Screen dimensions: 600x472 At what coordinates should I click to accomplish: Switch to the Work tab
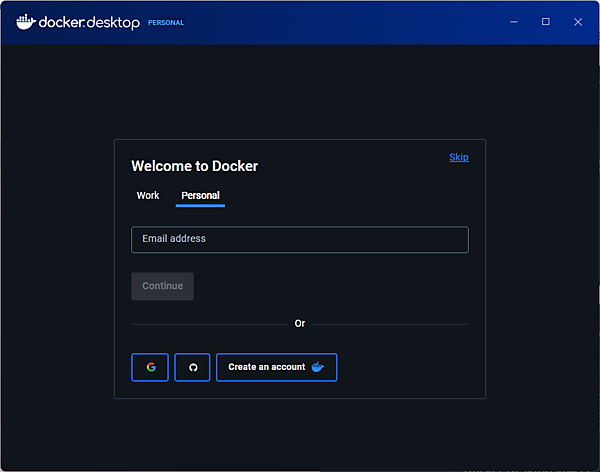(148, 195)
